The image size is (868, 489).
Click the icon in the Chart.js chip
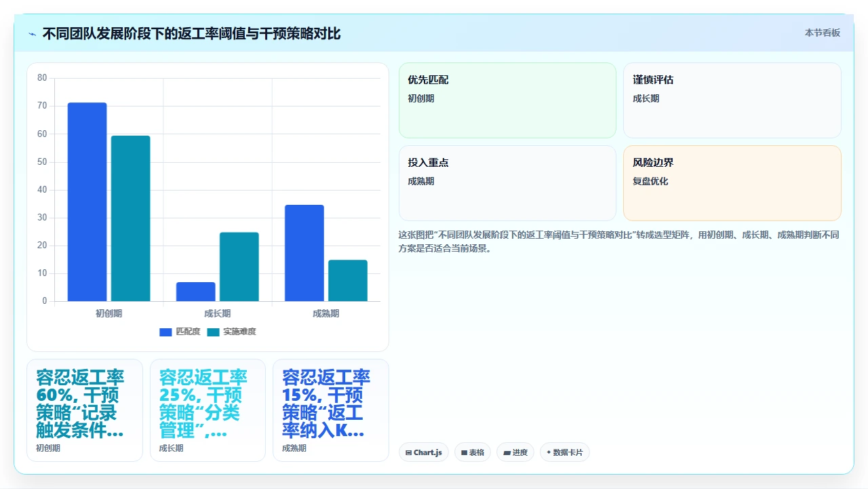pyautogui.click(x=409, y=452)
